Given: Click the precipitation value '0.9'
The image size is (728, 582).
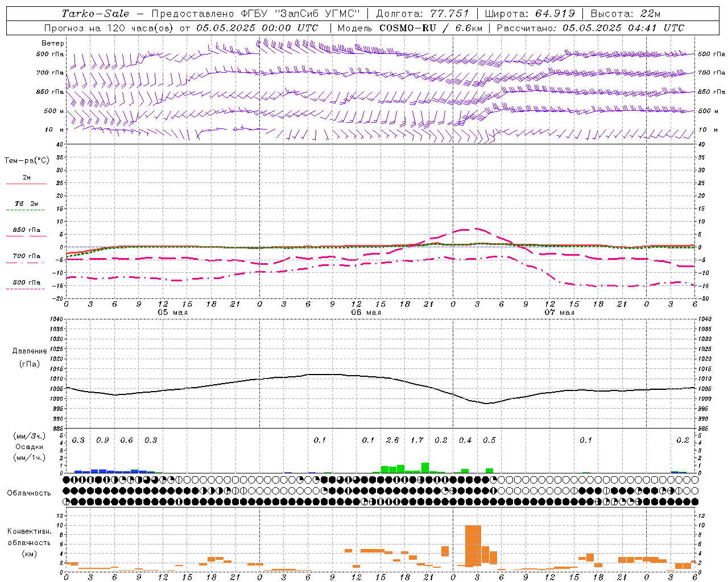Looking at the screenshot, I should [102, 440].
